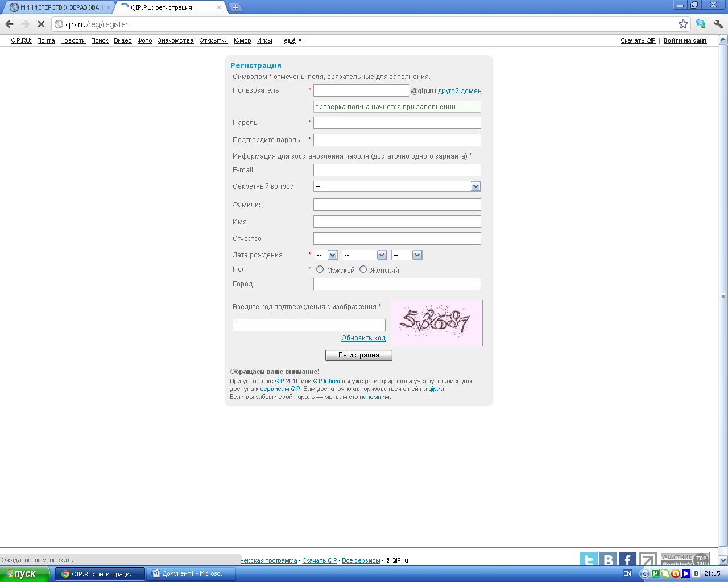Image resolution: width=728 pixels, height=582 pixels.
Task: Open a new tab with plus button
Action: pyautogui.click(x=235, y=7)
